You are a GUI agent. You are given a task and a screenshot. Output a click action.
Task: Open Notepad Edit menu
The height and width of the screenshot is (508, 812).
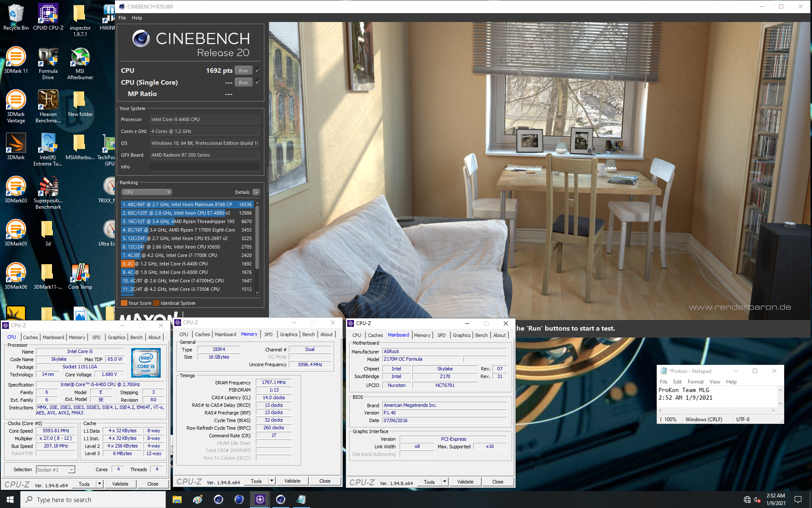click(677, 382)
